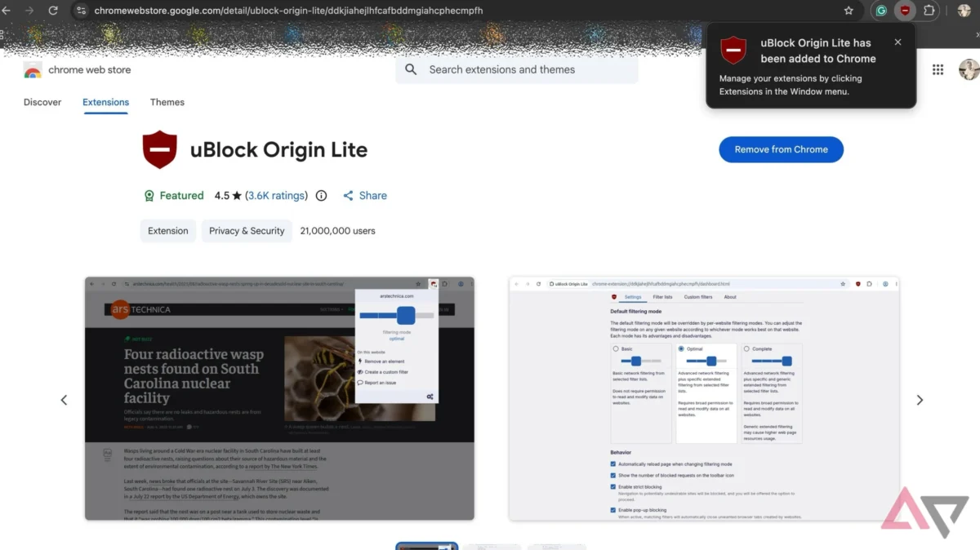Click the Featured badge
The image size is (980, 550).
[173, 196]
